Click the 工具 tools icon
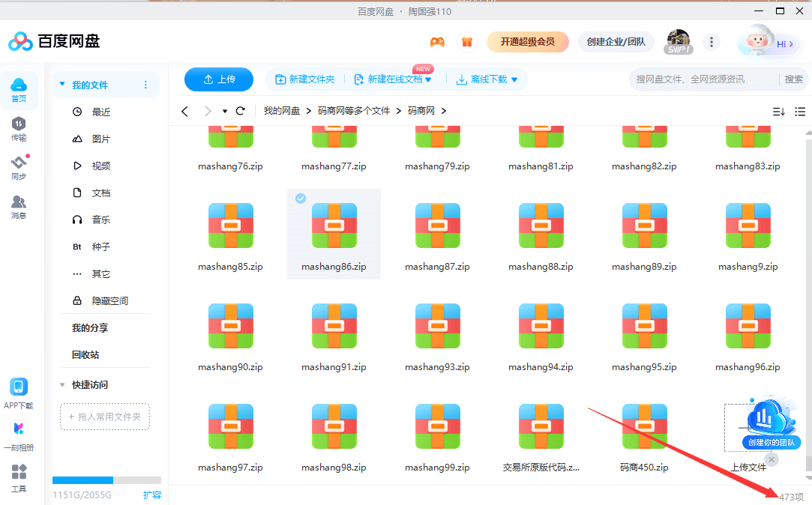This screenshot has width=812, height=505. click(19, 478)
